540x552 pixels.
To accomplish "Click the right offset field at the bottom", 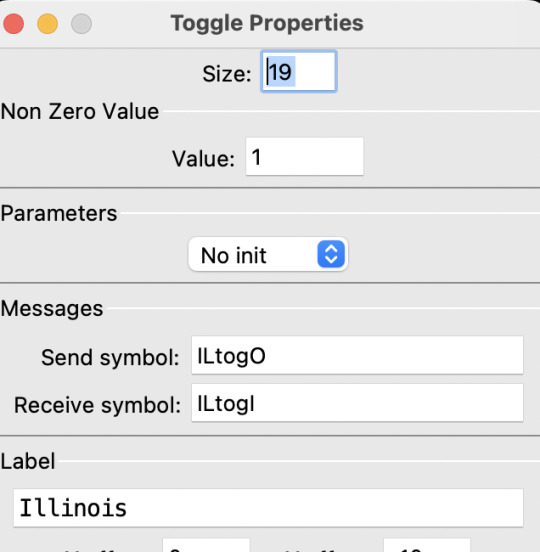I will (427, 545).
